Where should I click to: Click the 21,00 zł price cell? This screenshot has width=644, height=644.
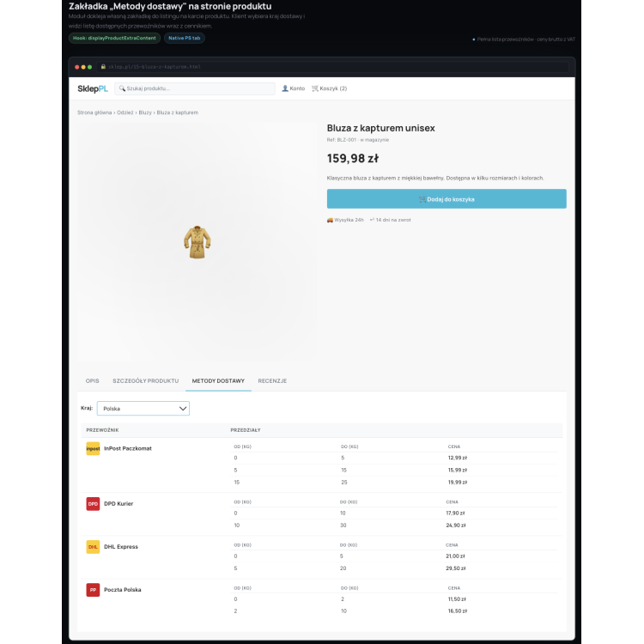click(x=455, y=556)
